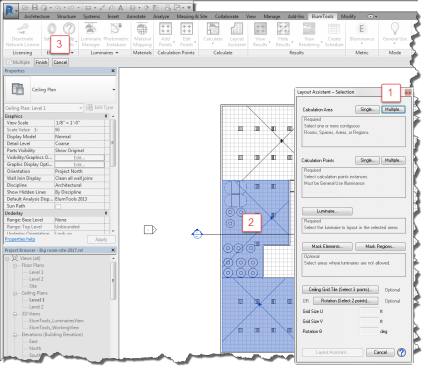Click the Material Mapping icon
The image size is (428, 370).
[142, 35]
